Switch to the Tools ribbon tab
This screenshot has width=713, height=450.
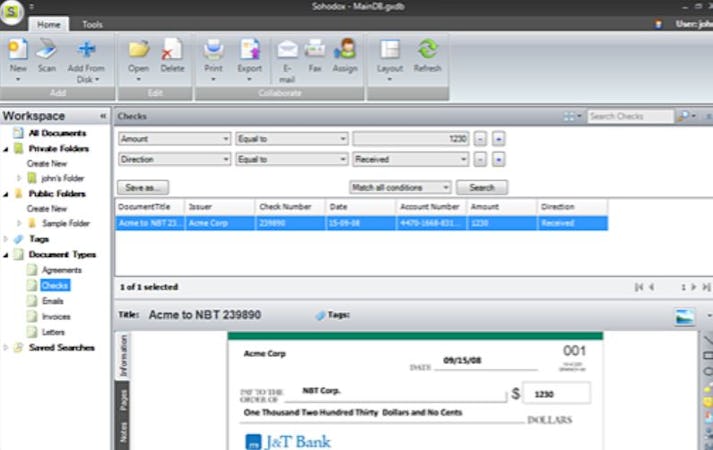(92, 25)
